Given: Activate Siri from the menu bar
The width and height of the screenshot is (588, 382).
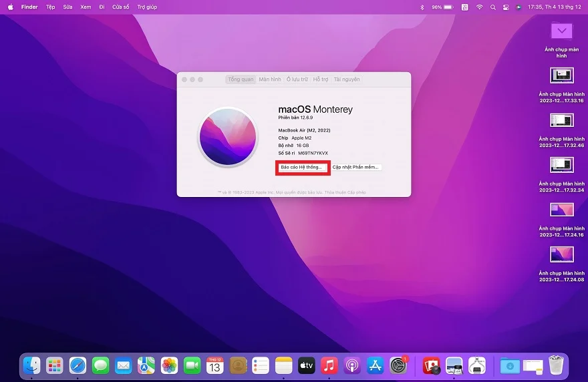Looking at the screenshot, I should click(519, 7).
